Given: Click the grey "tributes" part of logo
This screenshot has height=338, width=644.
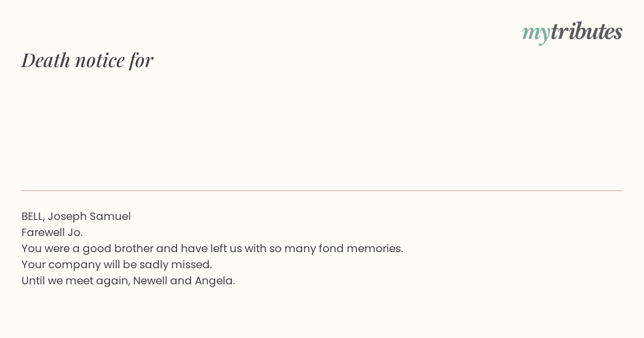Looking at the screenshot, I should 586,31.
